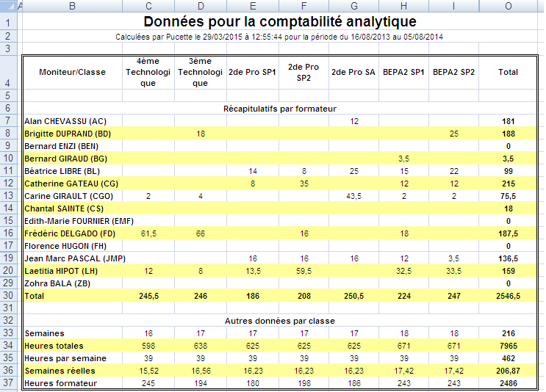
Task: Click Alan CHEVASSU's total 181
Action: [508, 121]
